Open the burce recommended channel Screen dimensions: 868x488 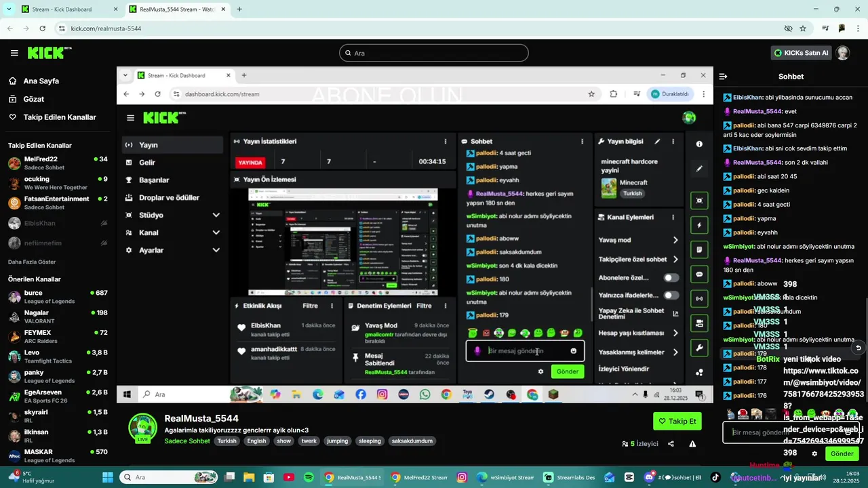pos(58,297)
